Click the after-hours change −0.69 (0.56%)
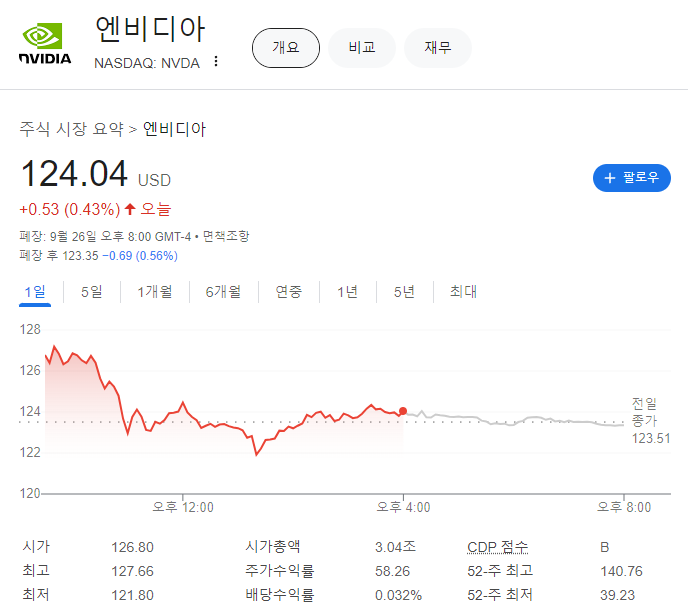 140,256
